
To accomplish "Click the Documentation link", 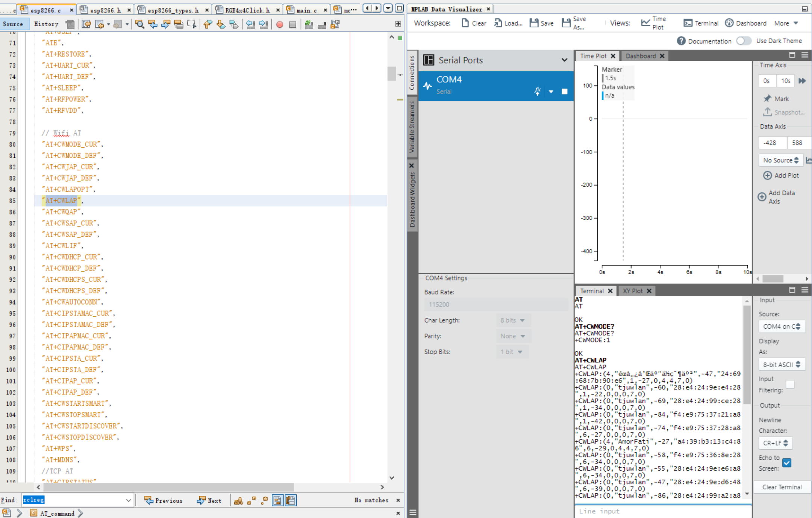I will click(704, 41).
